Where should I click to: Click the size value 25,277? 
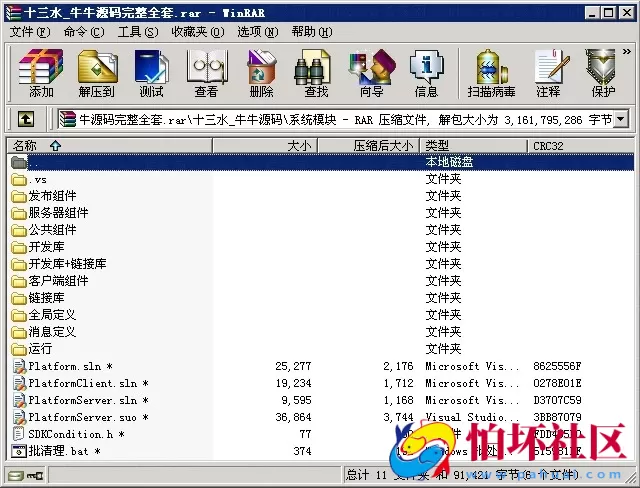point(293,366)
